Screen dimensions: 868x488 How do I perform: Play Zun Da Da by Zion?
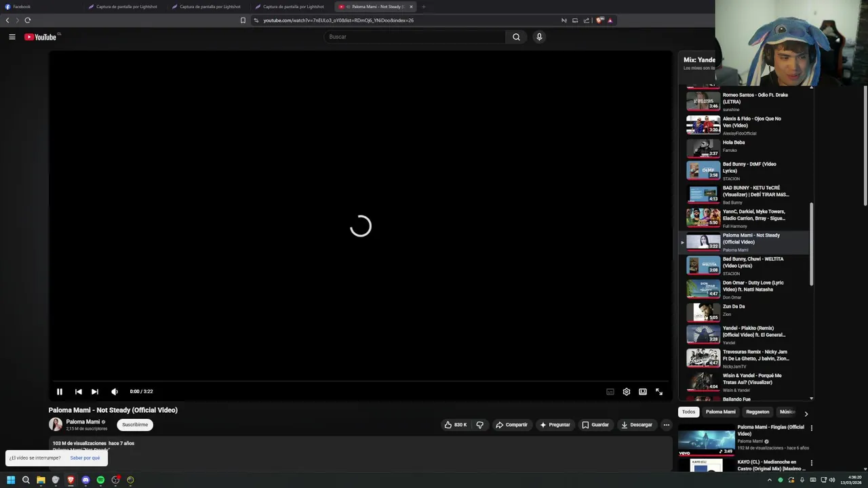pos(745,311)
